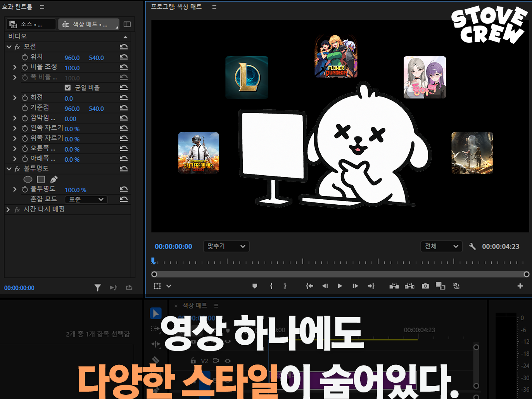Click the export icon in effect controls footer
Viewport: 532px width, 399px height.
tap(129, 288)
